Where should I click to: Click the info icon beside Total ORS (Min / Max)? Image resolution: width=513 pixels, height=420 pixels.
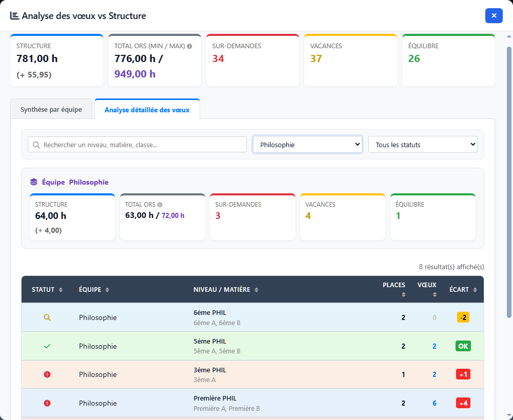(x=189, y=46)
